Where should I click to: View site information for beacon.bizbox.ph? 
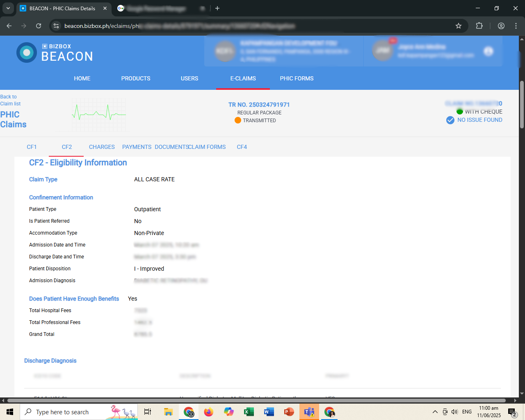pos(57,26)
